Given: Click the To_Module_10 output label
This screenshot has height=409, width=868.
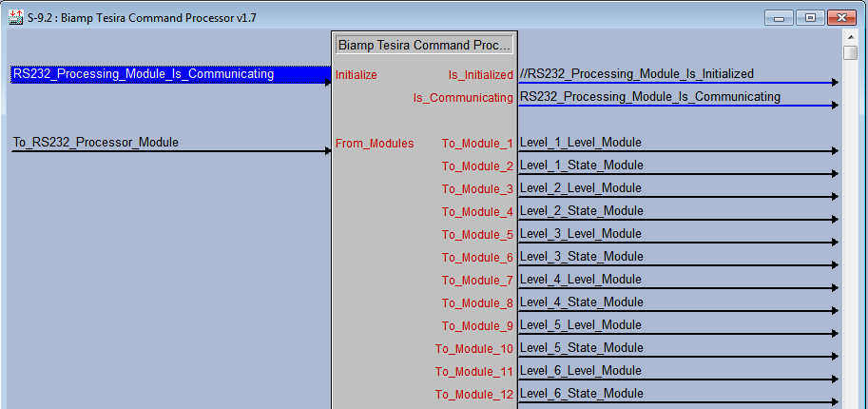Looking at the screenshot, I should click(x=473, y=349).
